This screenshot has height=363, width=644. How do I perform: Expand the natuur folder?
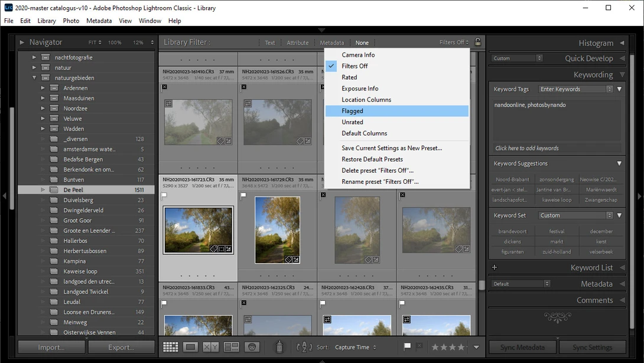[x=34, y=68]
